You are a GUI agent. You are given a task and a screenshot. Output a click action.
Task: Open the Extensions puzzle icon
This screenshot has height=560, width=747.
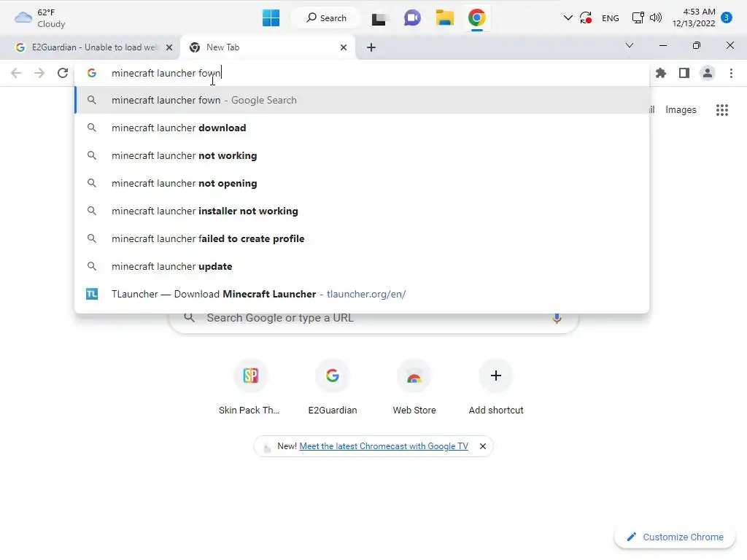coord(661,74)
